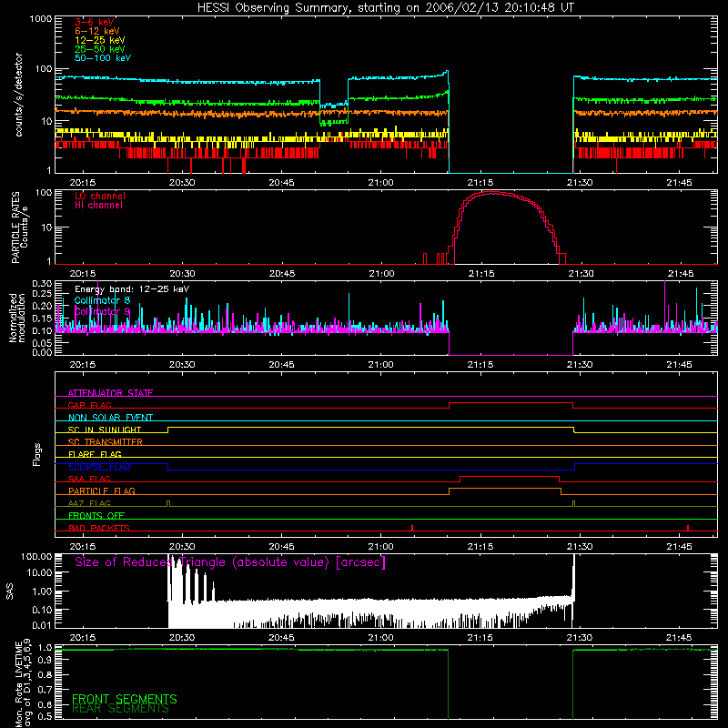The image size is (728, 728).
Task: Click the Normalized modulation axis title
Action: tap(16, 318)
